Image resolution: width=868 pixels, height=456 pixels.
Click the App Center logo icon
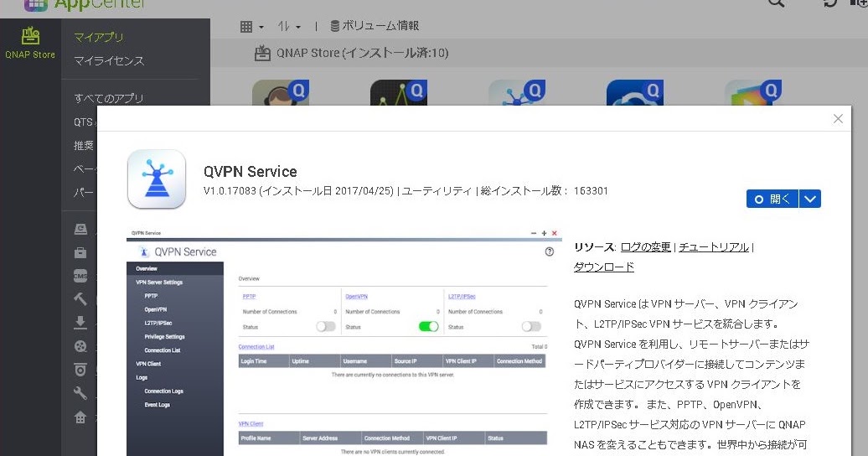pyautogui.click(x=36, y=4)
